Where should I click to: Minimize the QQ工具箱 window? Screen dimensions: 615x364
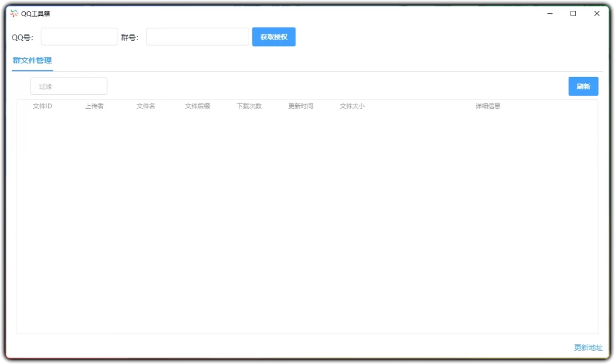coord(550,13)
